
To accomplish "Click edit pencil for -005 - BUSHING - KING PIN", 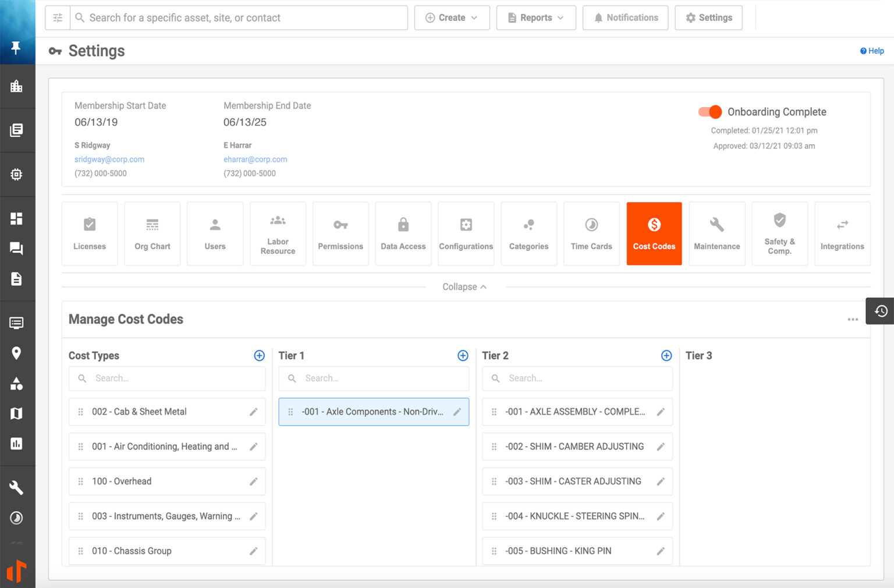I will coord(661,551).
